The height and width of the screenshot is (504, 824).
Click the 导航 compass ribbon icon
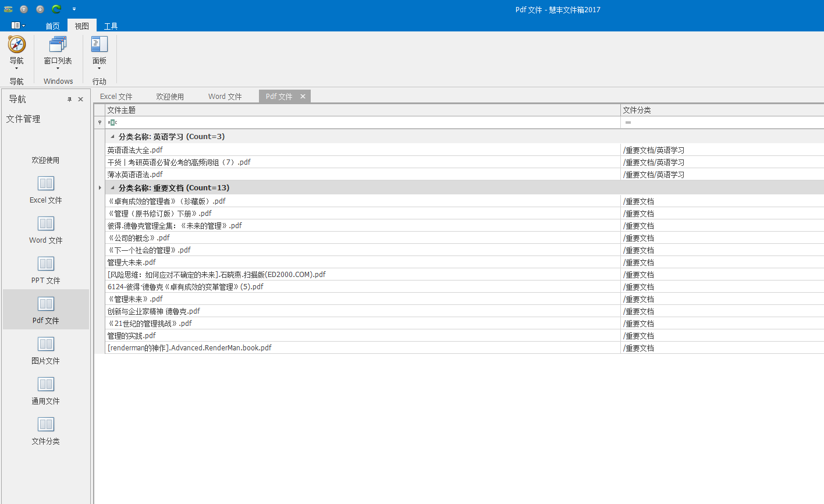(17, 44)
